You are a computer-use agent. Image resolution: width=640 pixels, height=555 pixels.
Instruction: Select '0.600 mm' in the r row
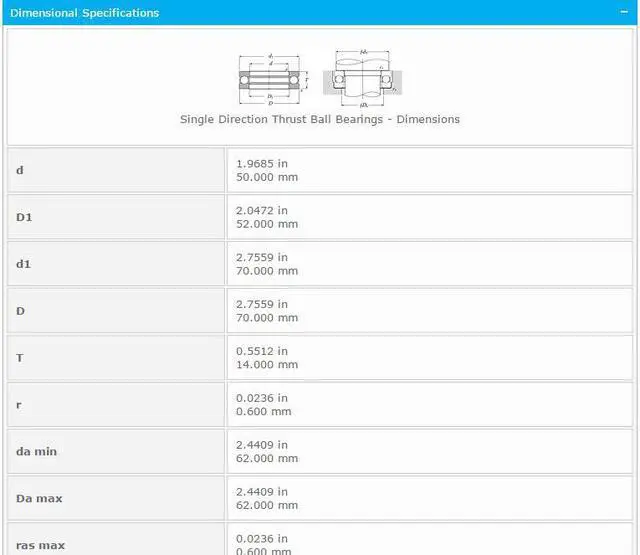(264, 412)
